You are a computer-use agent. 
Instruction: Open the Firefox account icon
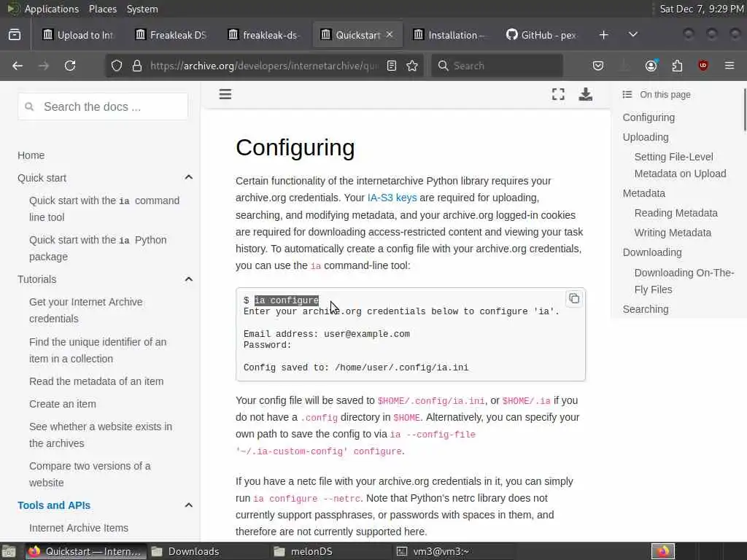coord(651,66)
